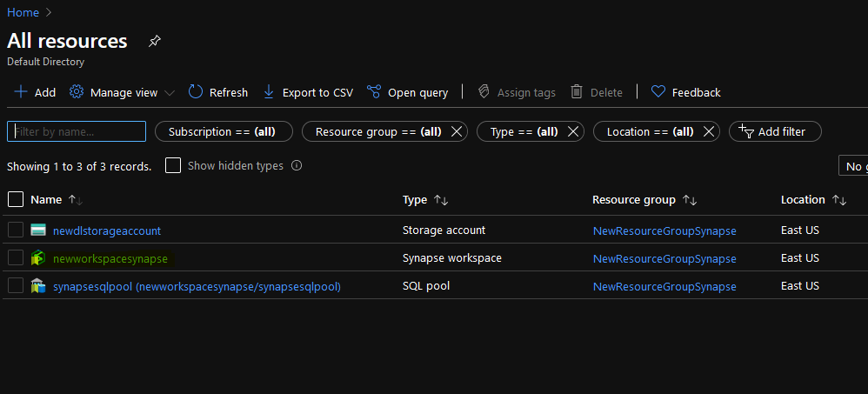Sort by Type column arrows

click(x=441, y=200)
